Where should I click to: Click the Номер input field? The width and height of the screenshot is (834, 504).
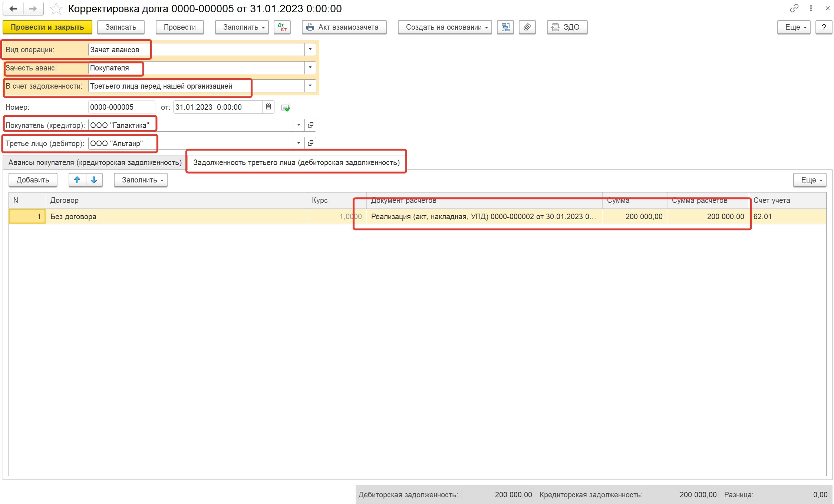point(122,107)
